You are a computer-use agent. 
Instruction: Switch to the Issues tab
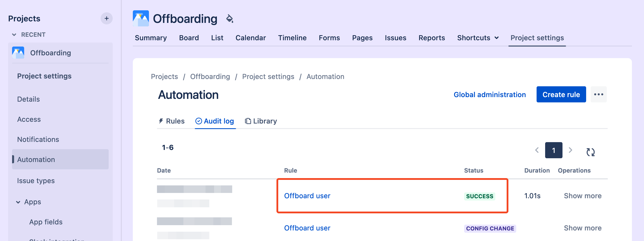pos(395,38)
